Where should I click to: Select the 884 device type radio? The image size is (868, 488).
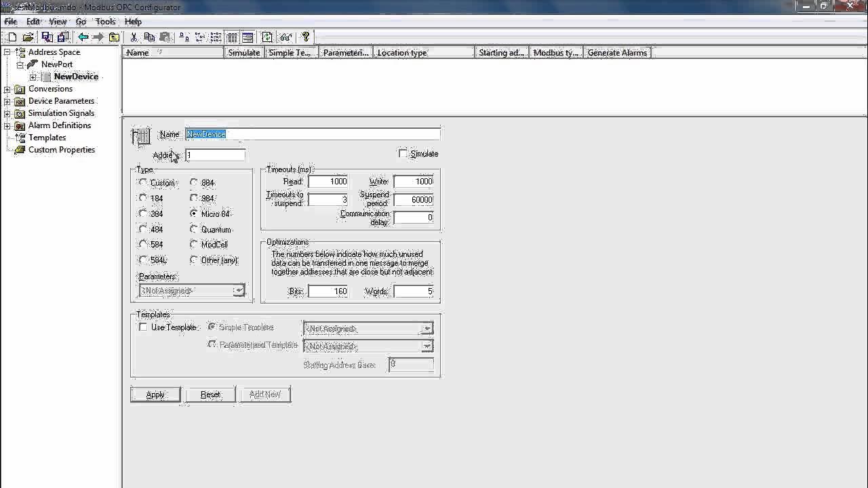pos(194,182)
